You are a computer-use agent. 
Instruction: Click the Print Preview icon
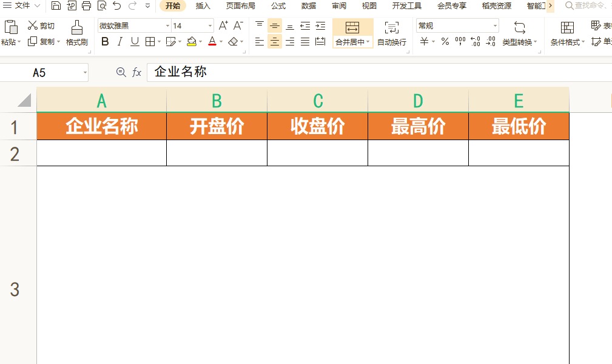(102, 5)
